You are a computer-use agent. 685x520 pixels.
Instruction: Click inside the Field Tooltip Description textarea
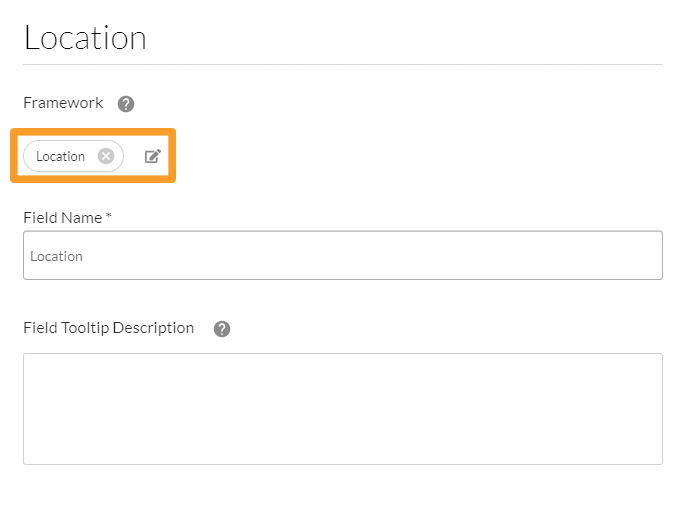pos(342,408)
